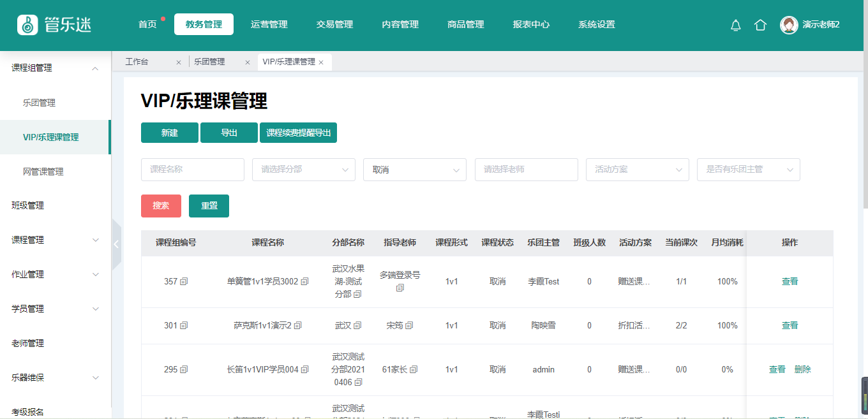Close the 乐团管理 tab

(x=247, y=62)
